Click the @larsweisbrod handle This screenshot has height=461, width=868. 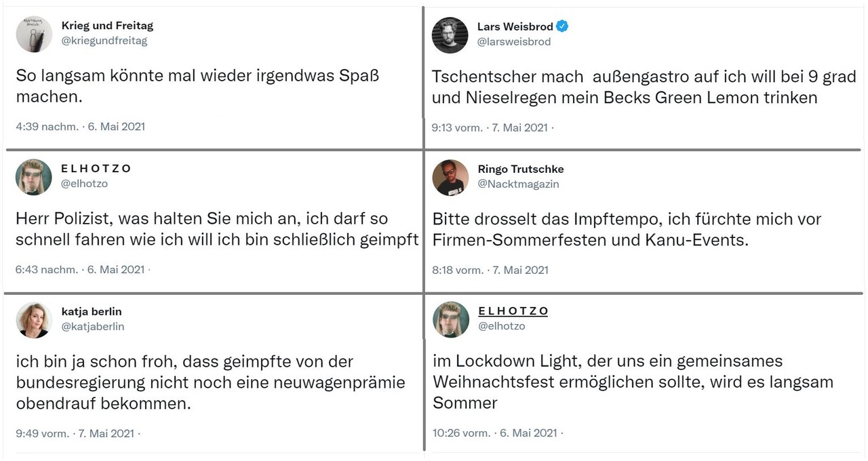coord(514,41)
